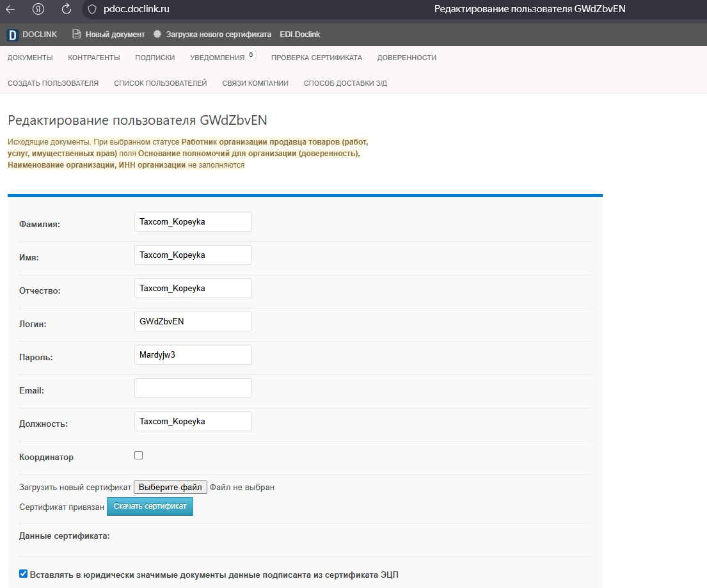The width and height of the screenshot is (707, 588).
Task: Click the Данные сертификата label
Action: 65,536
